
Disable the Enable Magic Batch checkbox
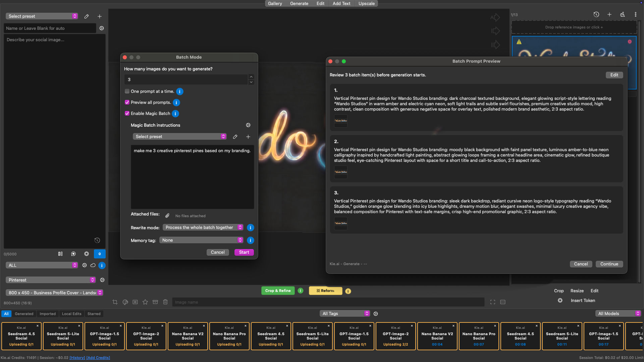point(127,113)
